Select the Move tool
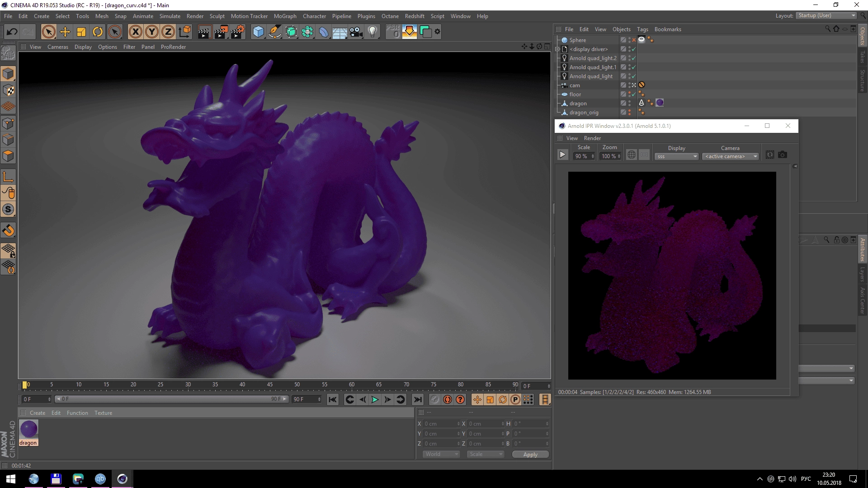868x488 pixels. 65,32
